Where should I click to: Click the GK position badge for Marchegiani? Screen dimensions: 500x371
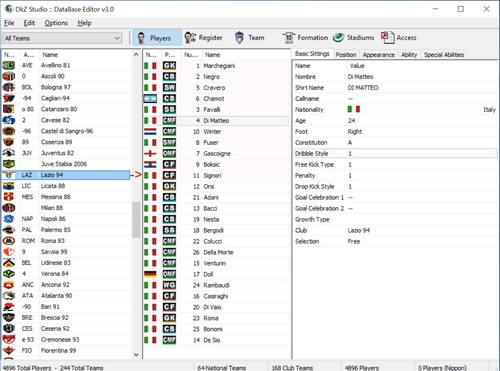pyautogui.click(x=169, y=66)
